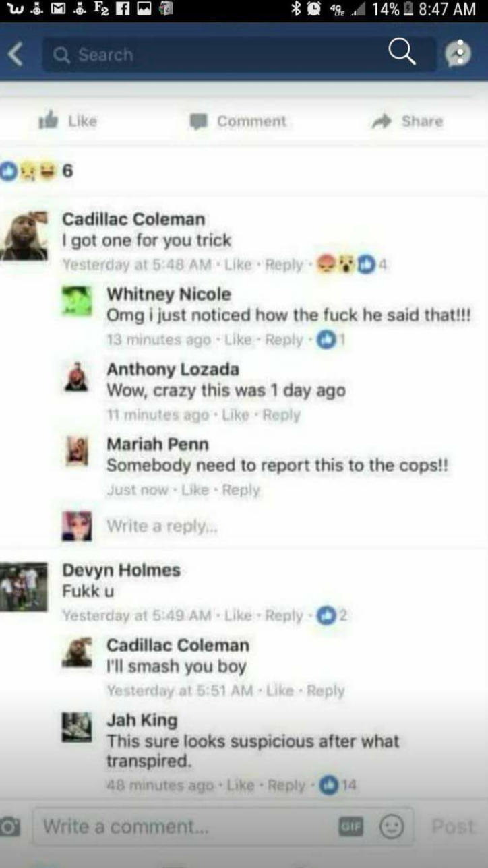Tap the Like thumbs-up button
Screen dimensions: 488x868
(67, 121)
